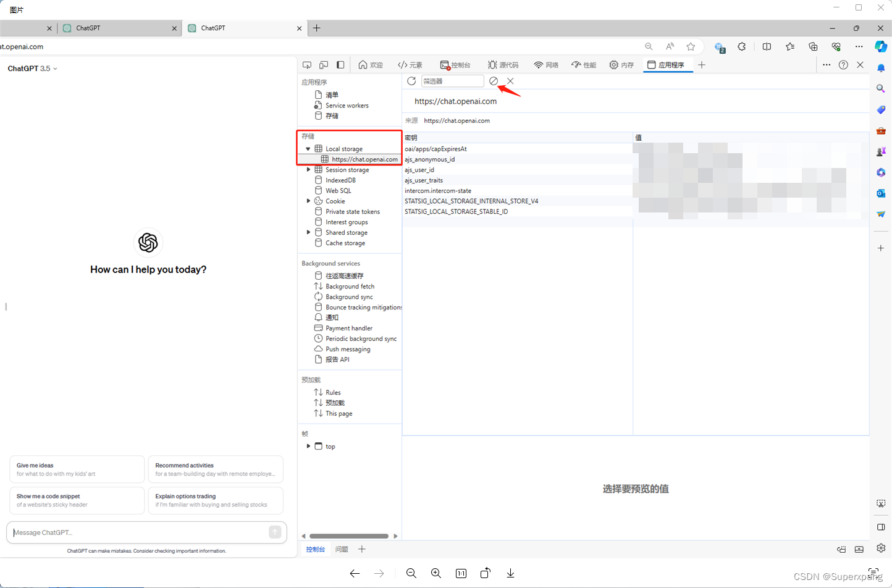Click the refresh icon in storage toolbar

[411, 81]
